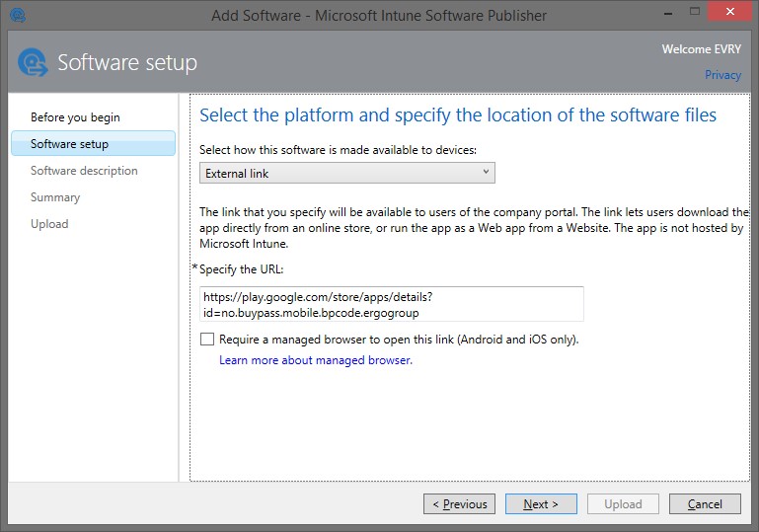Open the Privacy link

pos(722,75)
